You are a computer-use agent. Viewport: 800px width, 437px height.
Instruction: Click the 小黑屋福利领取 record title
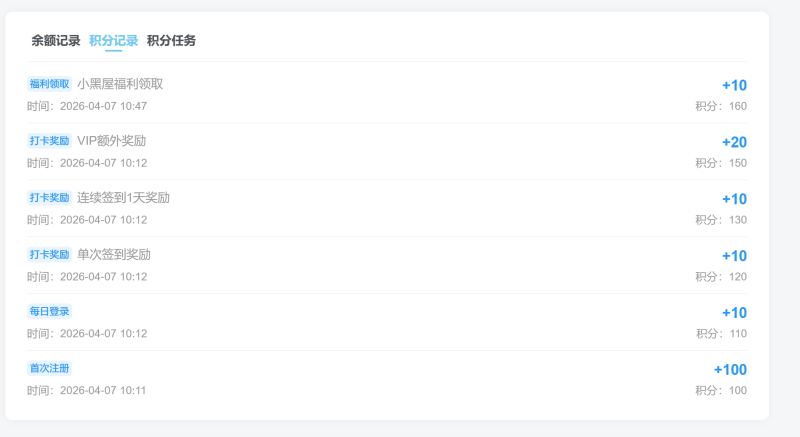pos(120,84)
